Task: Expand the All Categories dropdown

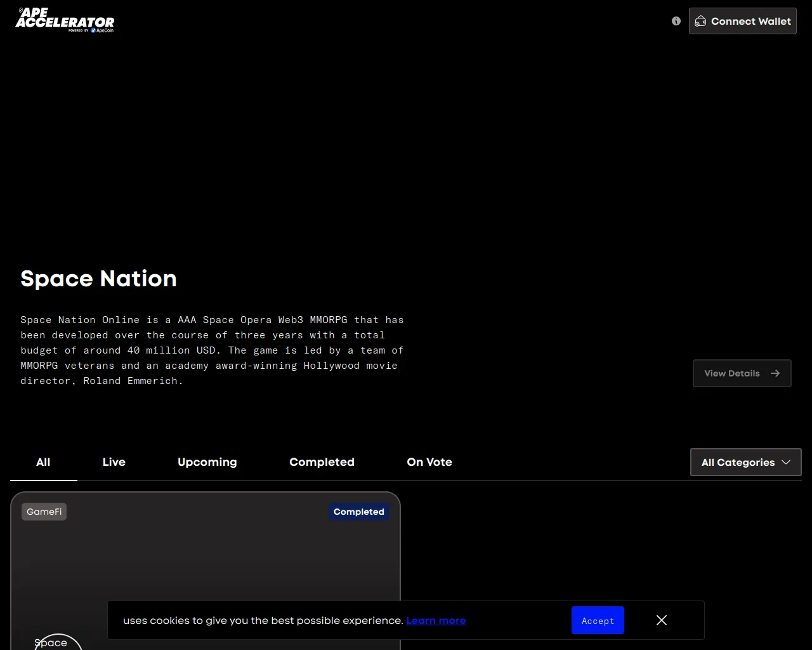Action: pos(745,462)
